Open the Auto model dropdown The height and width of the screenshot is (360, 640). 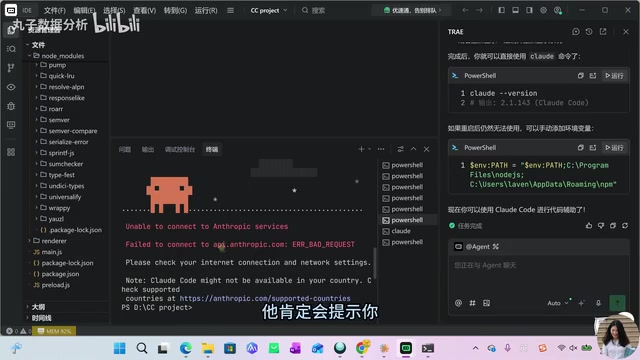coord(558,303)
